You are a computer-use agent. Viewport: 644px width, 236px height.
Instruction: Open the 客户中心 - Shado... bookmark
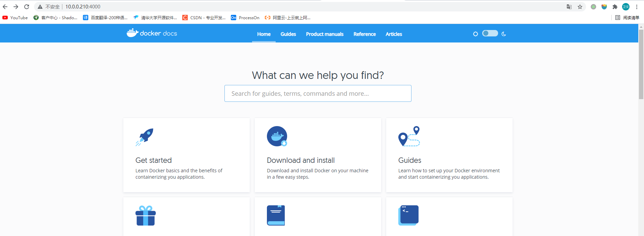[x=55, y=18]
